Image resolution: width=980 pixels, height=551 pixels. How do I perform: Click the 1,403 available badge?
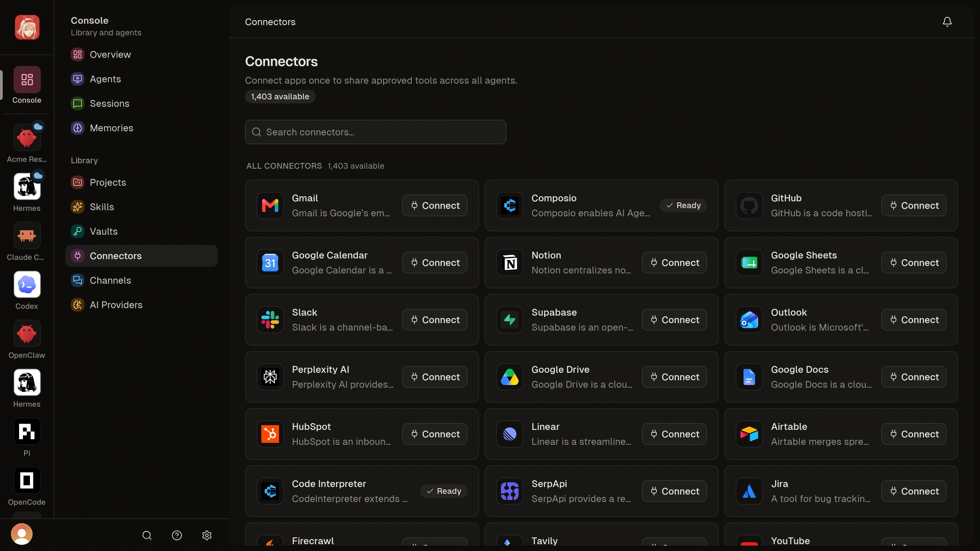point(280,97)
